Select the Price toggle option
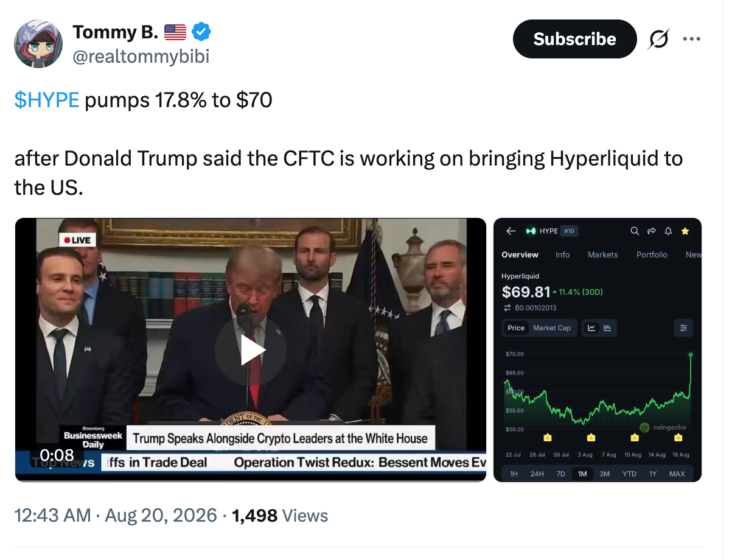The width and height of the screenshot is (729, 560). (x=515, y=328)
